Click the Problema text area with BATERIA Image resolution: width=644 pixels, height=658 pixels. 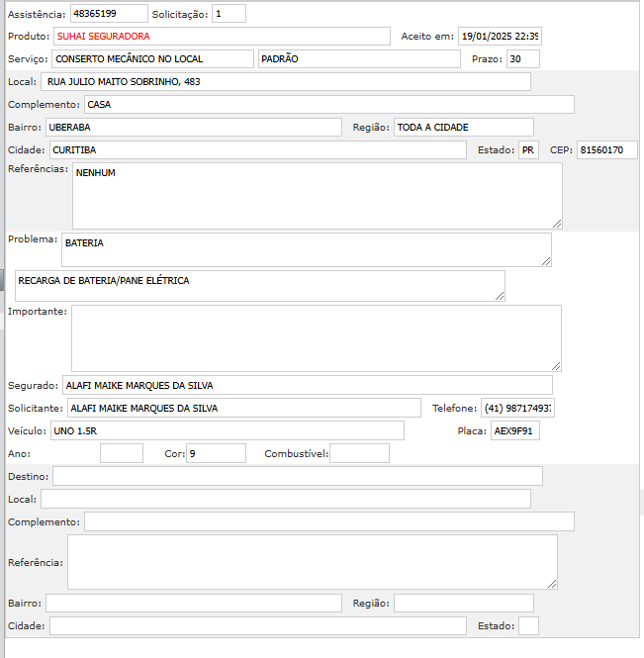tap(306, 249)
